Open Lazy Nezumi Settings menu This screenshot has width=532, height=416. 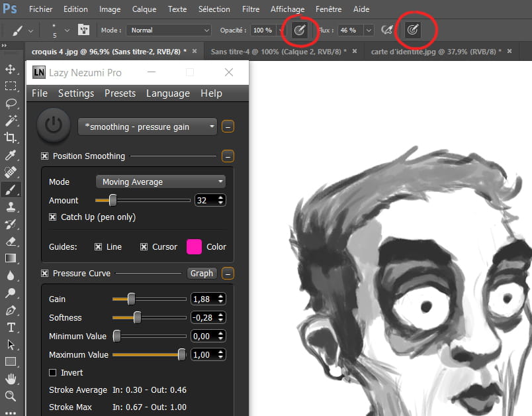[x=76, y=93]
